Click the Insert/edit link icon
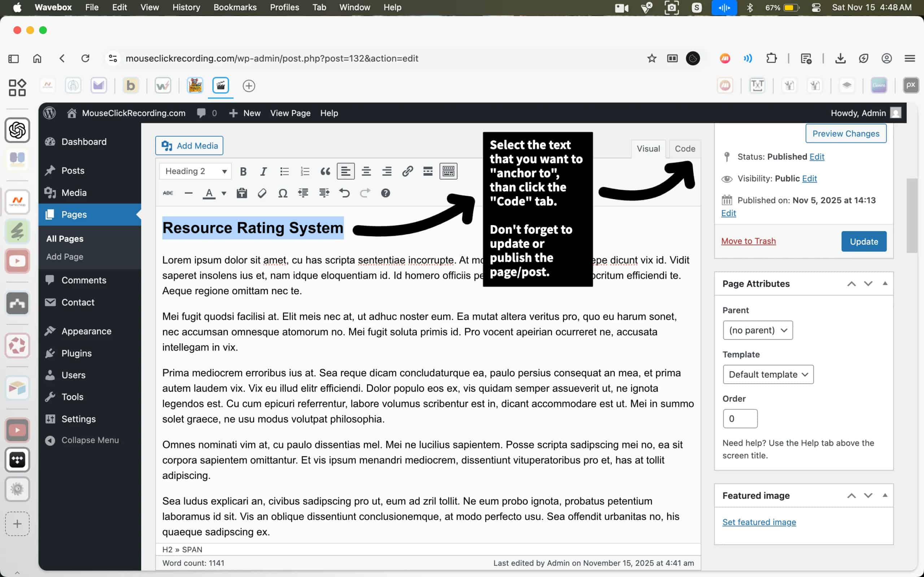The height and width of the screenshot is (577, 924). pyautogui.click(x=407, y=171)
